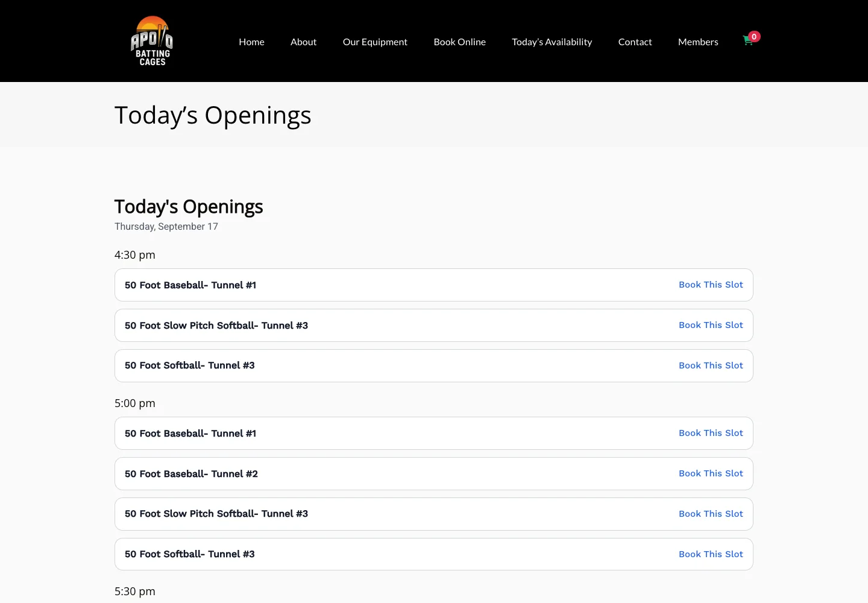Click the 4:30 pm time heading
The width and height of the screenshot is (868, 603).
click(x=135, y=255)
